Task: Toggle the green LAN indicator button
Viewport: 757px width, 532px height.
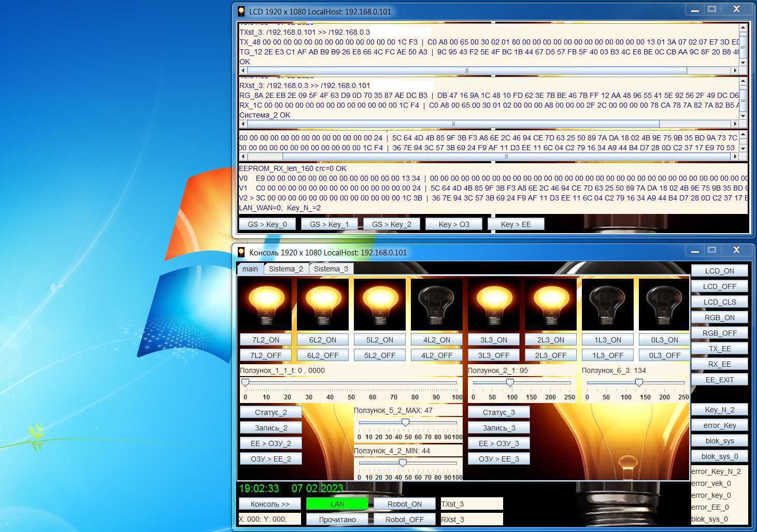Action: coord(337,504)
